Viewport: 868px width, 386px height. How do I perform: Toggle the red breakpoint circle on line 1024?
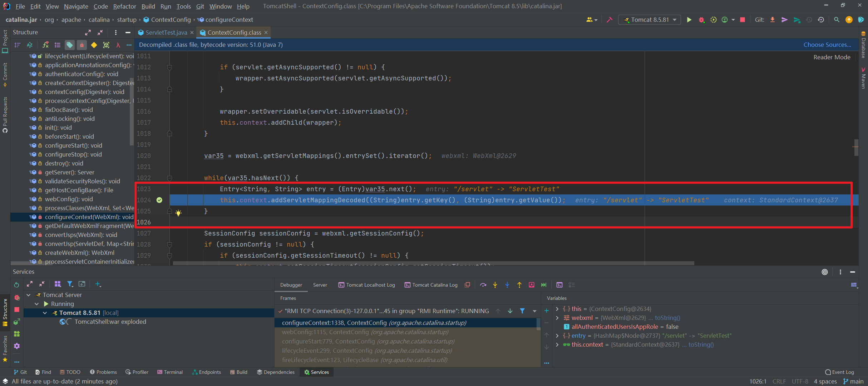coord(160,200)
